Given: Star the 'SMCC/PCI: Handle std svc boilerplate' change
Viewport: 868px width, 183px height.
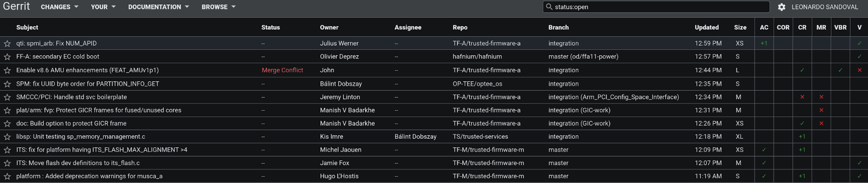Looking at the screenshot, I should 7,97.
